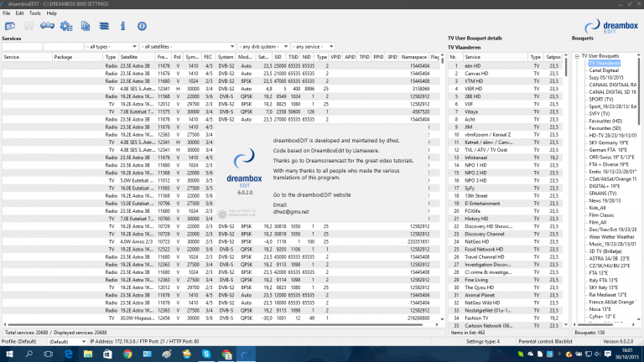Click the FTP transfer toolbar icon
The image size is (644, 362).
47,27
